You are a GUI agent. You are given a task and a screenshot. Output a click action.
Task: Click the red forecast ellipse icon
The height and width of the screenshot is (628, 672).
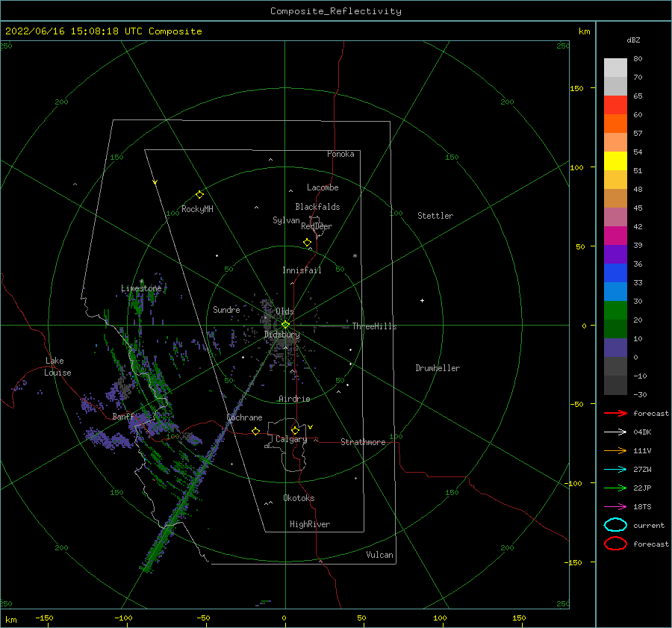click(x=615, y=544)
